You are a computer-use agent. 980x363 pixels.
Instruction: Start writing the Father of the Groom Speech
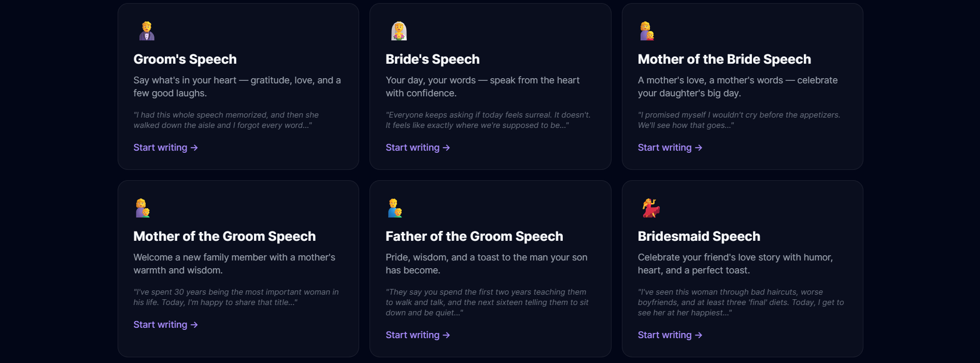(413, 335)
